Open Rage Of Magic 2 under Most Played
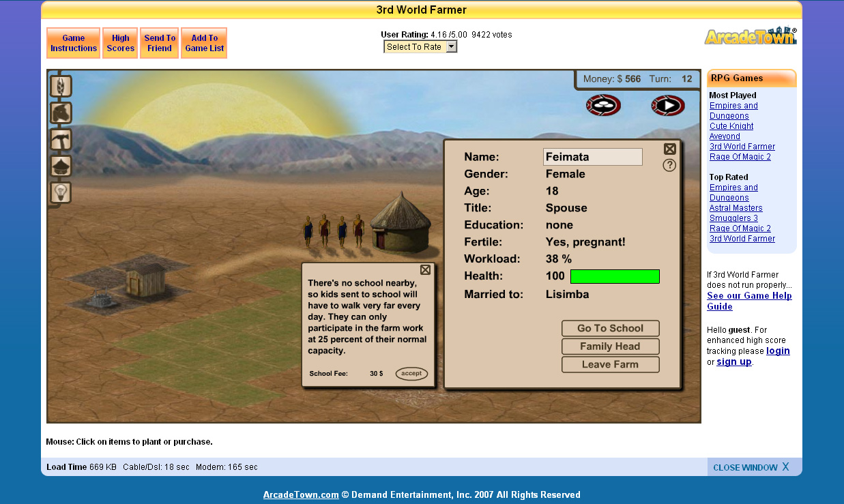 point(740,157)
